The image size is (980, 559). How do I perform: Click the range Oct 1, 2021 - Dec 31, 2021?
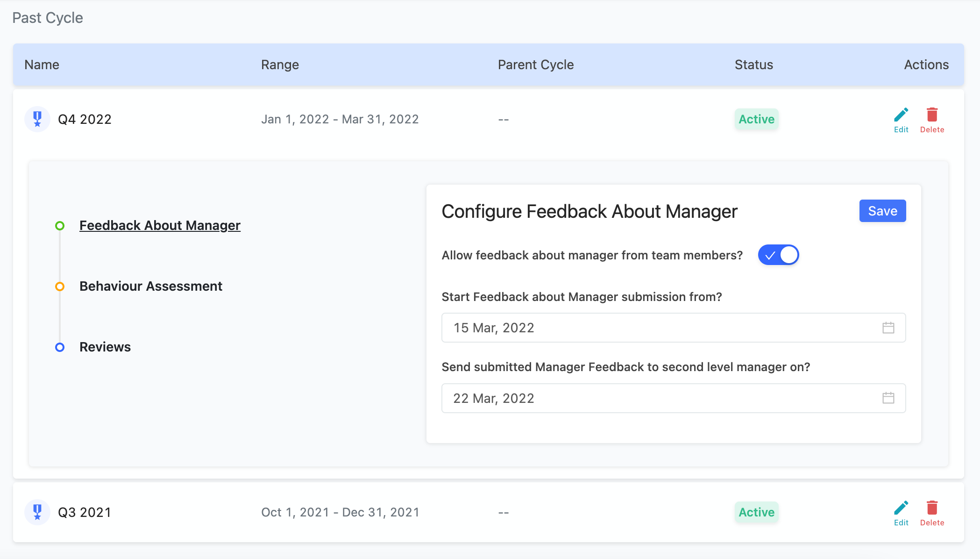click(x=340, y=512)
